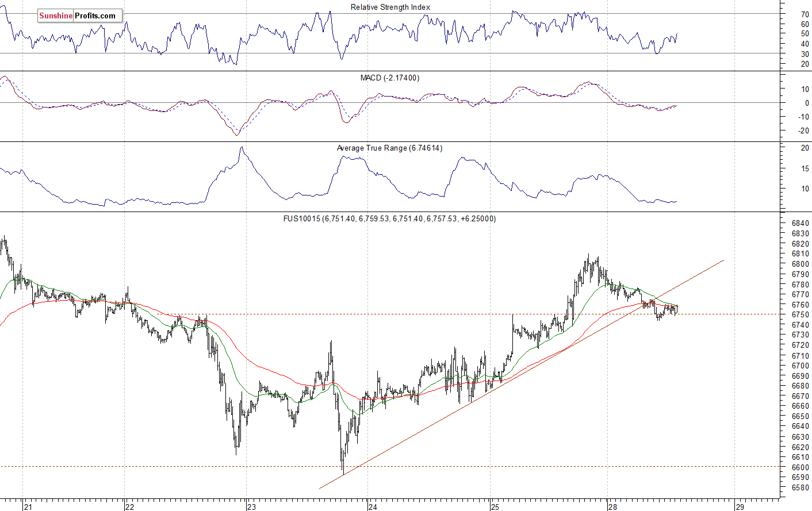Click the ATR 10 axis label
The width and height of the screenshot is (812, 511).
coord(805,189)
